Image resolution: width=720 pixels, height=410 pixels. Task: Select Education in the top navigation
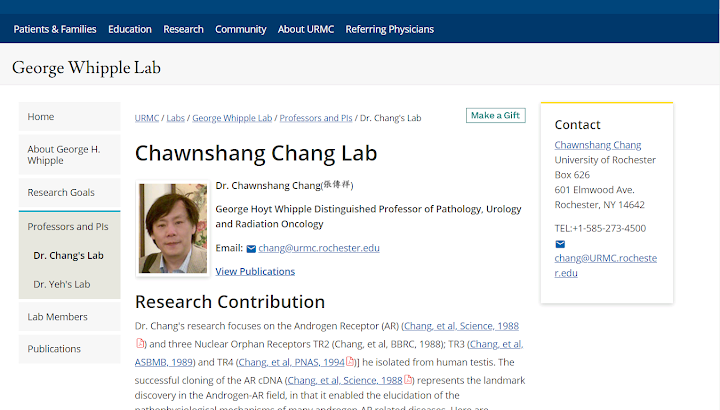pos(130,29)
